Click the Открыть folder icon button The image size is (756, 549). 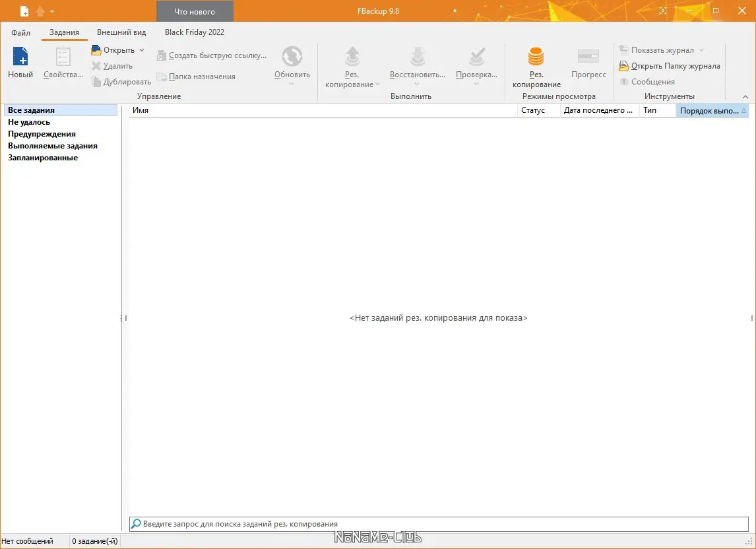coord(96,49)
